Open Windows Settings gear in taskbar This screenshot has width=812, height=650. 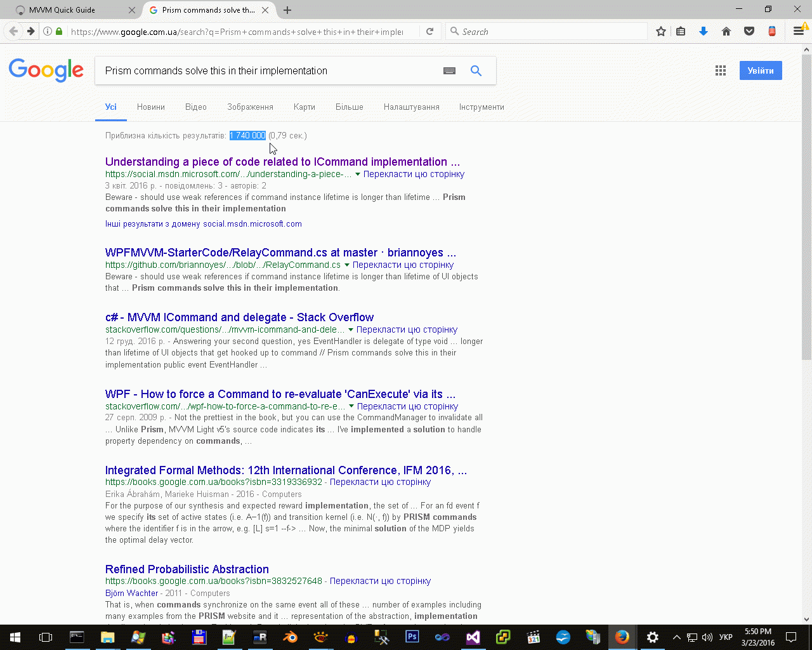(652, 637)
